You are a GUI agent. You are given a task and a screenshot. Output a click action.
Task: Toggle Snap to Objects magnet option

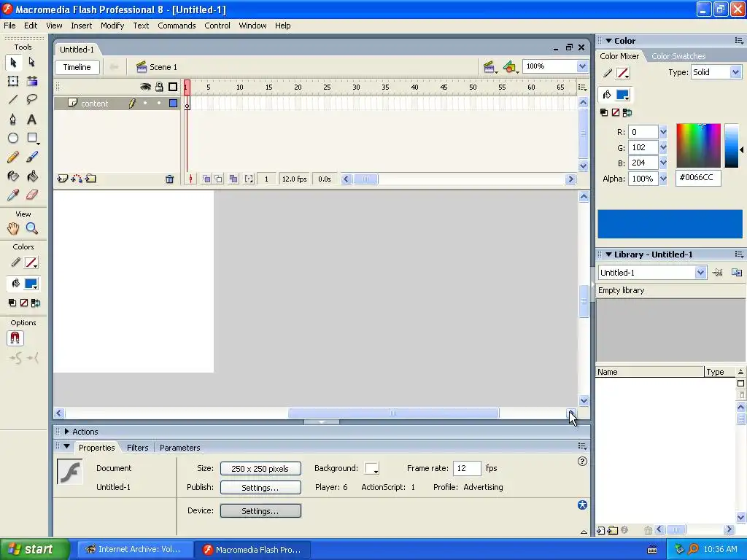[15, 338]
